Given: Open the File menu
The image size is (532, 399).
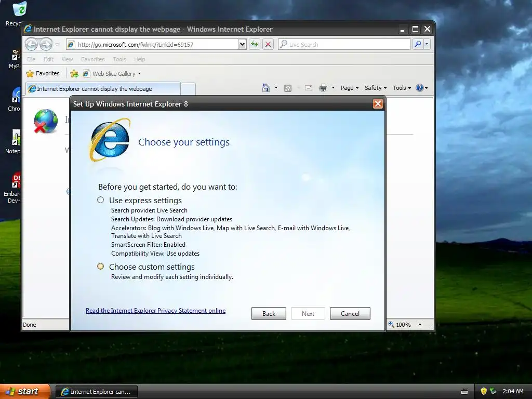Looking at the screenshot, I should (x=31, y=59).
